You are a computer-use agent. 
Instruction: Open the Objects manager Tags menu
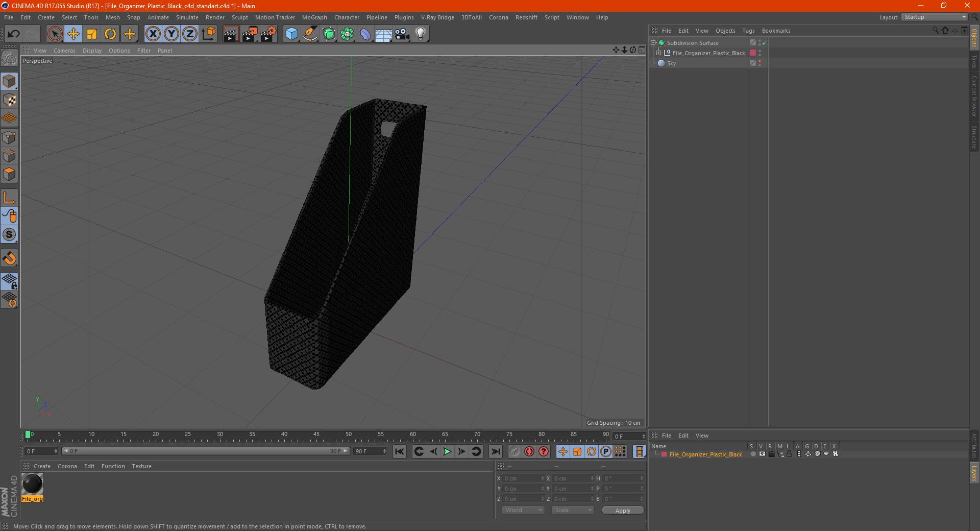click(748, 31)
